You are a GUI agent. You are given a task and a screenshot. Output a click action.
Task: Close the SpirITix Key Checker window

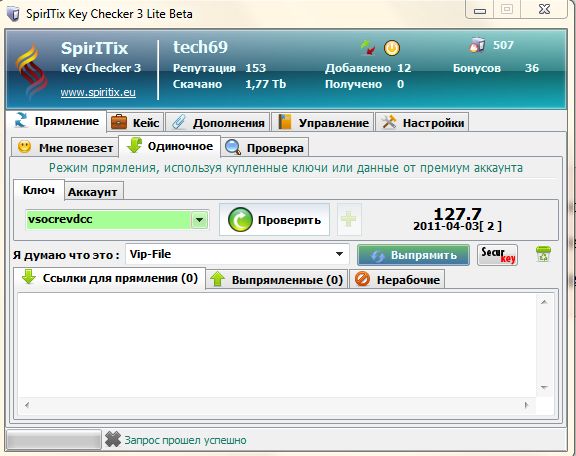click(544, 9)
